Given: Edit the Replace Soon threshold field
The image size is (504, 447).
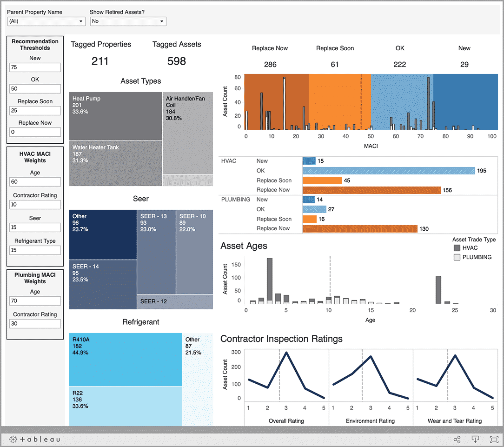Looking at the screenshot, I should (35, 111).
